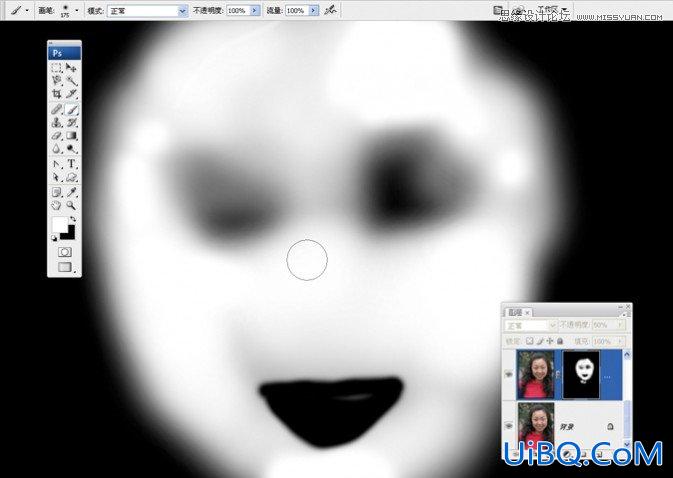This screenshot has height=478, width=673.
Task: Enable the airbrush option
Action: 330,10
